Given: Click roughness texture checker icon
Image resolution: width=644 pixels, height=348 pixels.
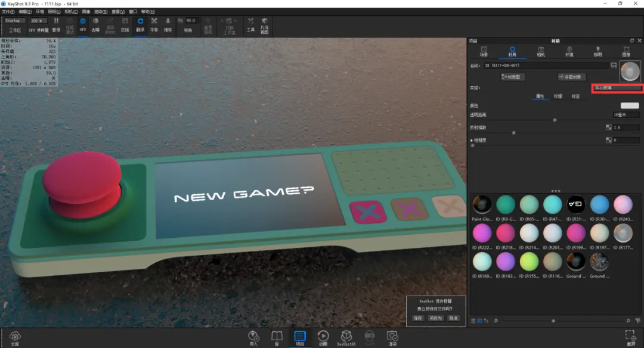Looking at the screenshot, I should (609, 141).
